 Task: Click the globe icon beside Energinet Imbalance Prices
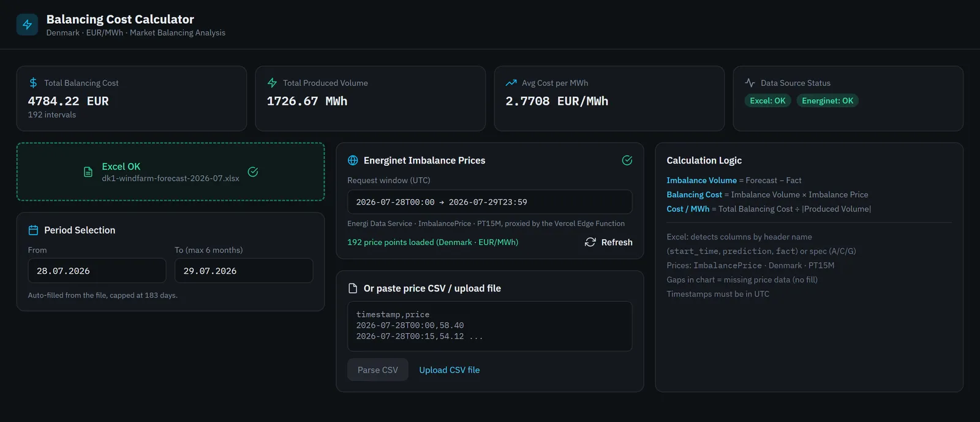353,160
